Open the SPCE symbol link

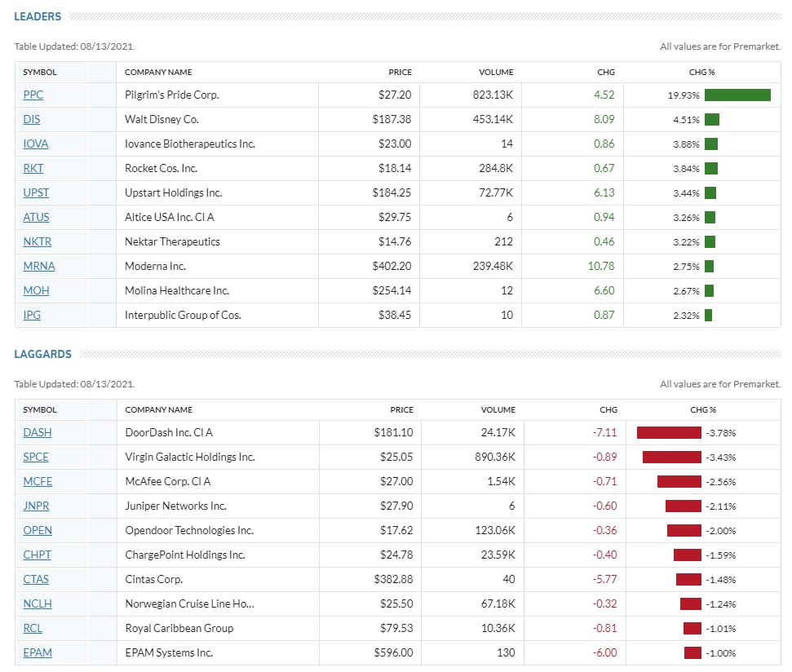pos(36,457)
